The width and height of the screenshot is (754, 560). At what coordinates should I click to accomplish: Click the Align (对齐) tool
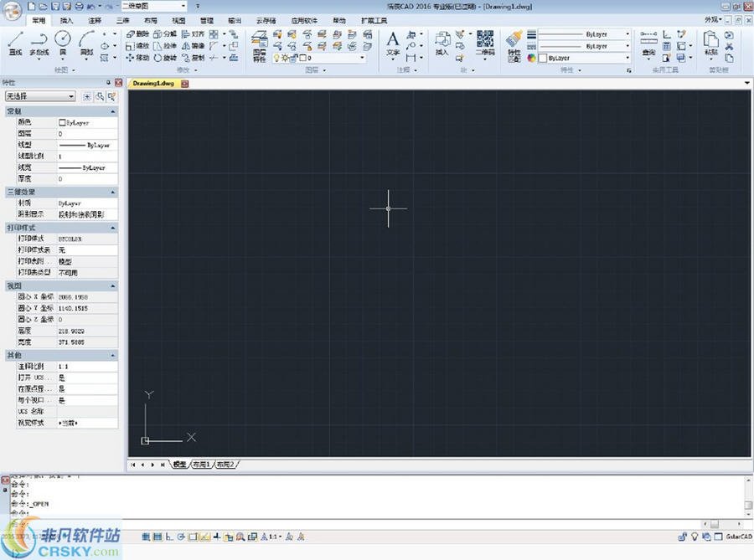click(193, 34)
